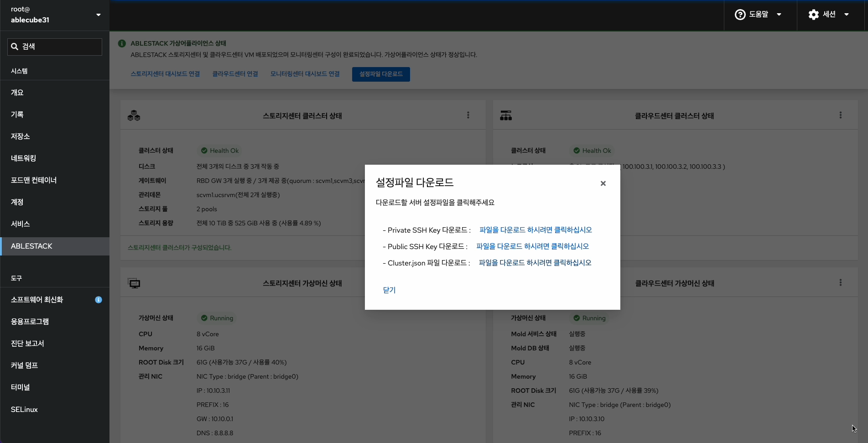Viewport: 868px width, 443px height.
Task: Open the 도움말 dropdown arrow
Action: click(x=780, y=14)
